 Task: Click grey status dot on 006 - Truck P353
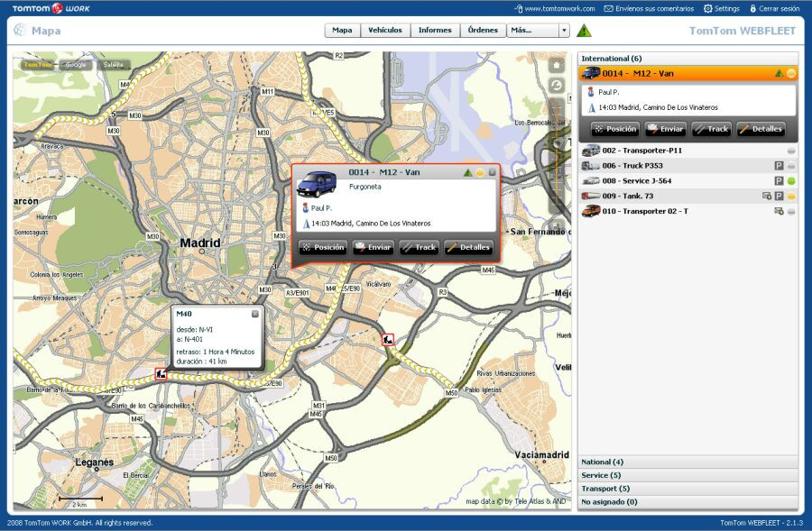[x=791, y=166]
